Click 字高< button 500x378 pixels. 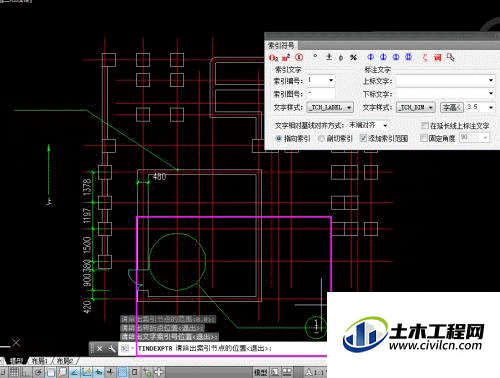click(x=452, y=108)
